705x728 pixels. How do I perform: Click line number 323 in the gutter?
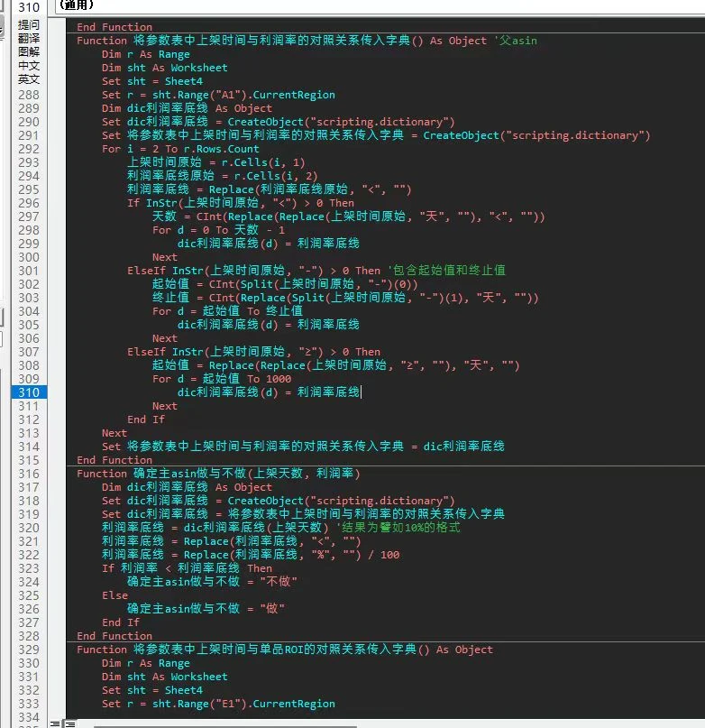29,568
